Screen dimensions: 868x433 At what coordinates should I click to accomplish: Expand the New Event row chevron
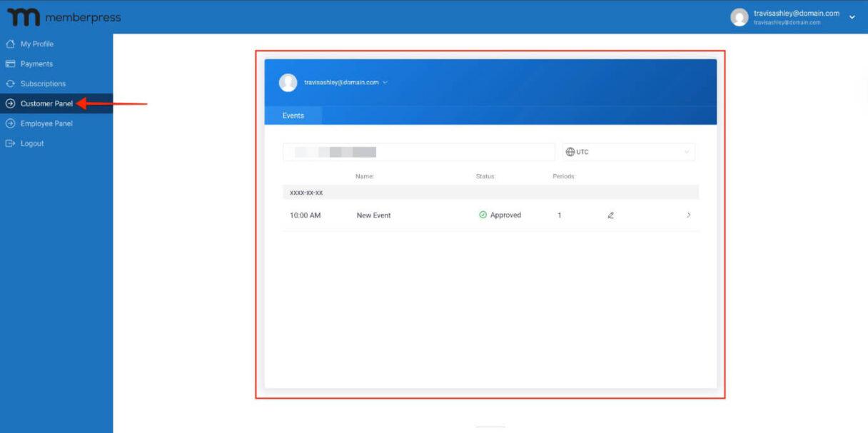(689, 215)
